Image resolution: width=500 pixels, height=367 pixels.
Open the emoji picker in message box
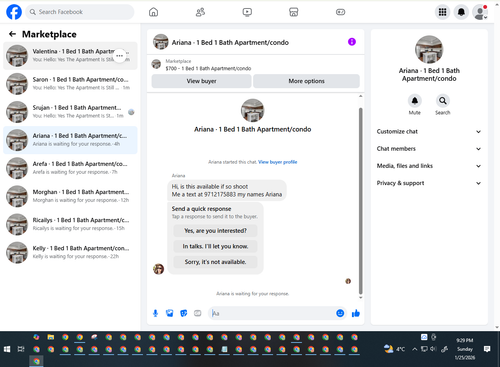(x=340, y=313)
